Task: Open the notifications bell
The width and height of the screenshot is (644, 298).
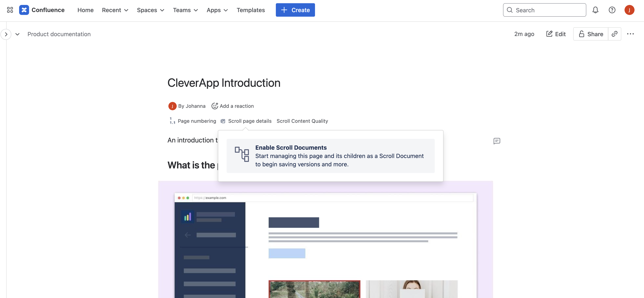Action: [x=596, y=10]
